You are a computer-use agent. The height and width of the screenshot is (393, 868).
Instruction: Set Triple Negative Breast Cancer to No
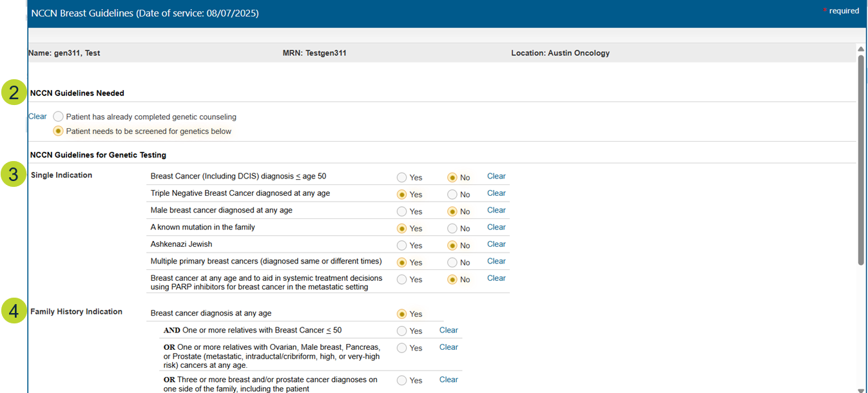(452, 195)
